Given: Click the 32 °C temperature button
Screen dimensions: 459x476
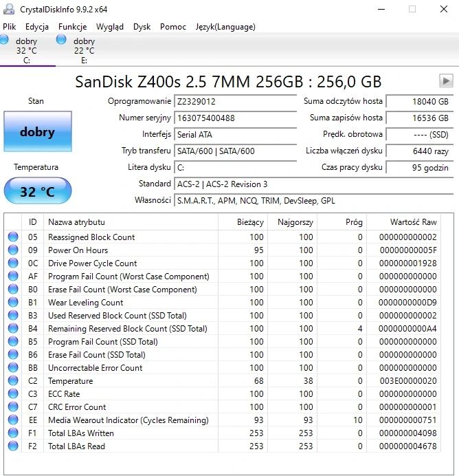Looking at the screenshot, I should coord(38,191).
